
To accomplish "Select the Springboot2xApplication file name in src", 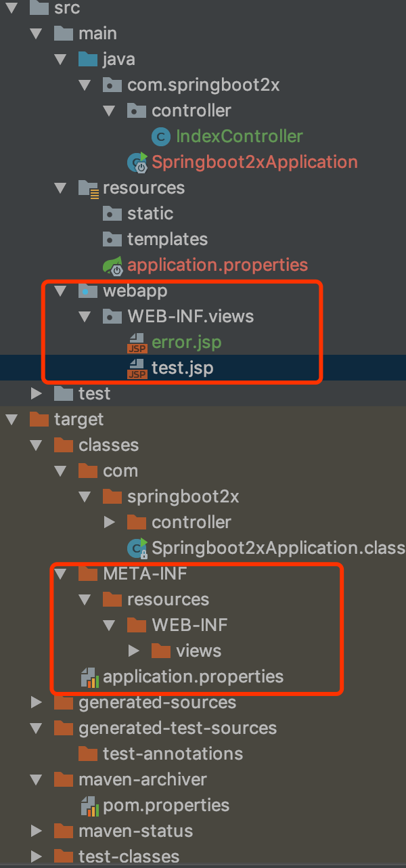I will (254, 162).
